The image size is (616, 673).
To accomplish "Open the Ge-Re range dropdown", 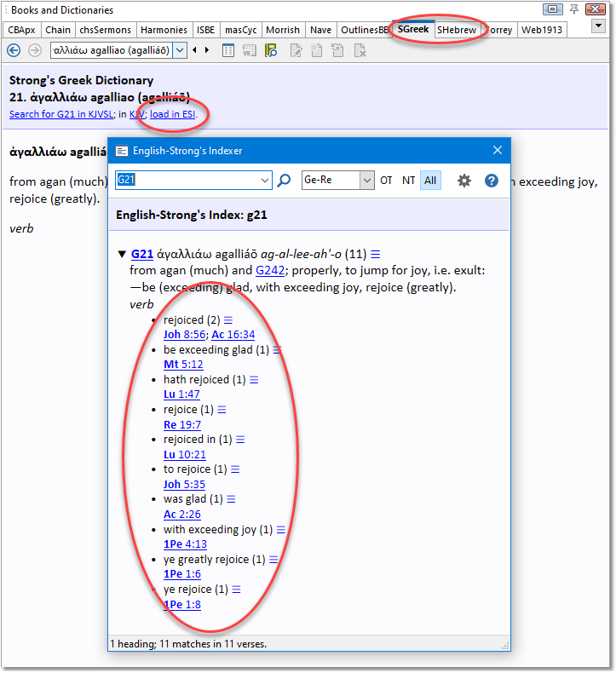I will pos(366,181).
